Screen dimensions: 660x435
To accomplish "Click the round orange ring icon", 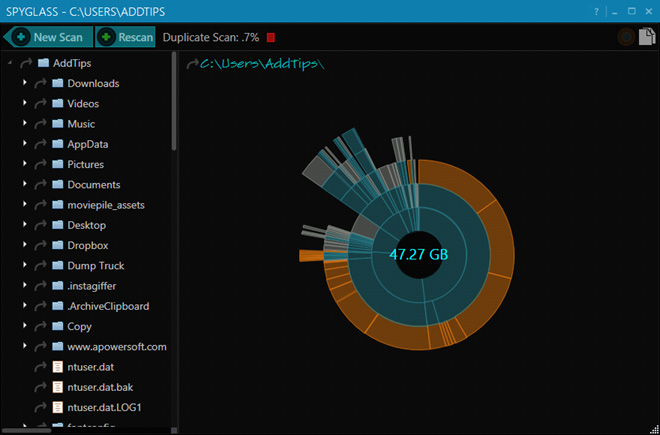I will (626, 37).
